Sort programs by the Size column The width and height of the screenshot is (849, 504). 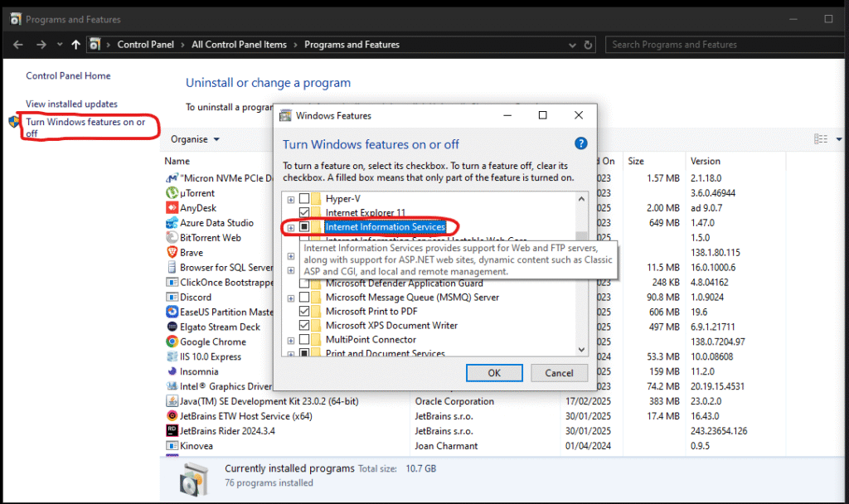[636, 161]
